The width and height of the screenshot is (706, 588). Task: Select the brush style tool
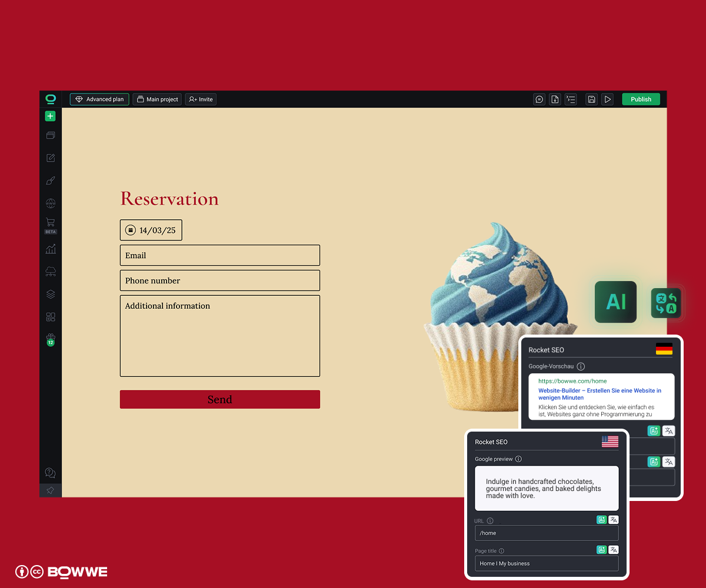click(51, 181)
